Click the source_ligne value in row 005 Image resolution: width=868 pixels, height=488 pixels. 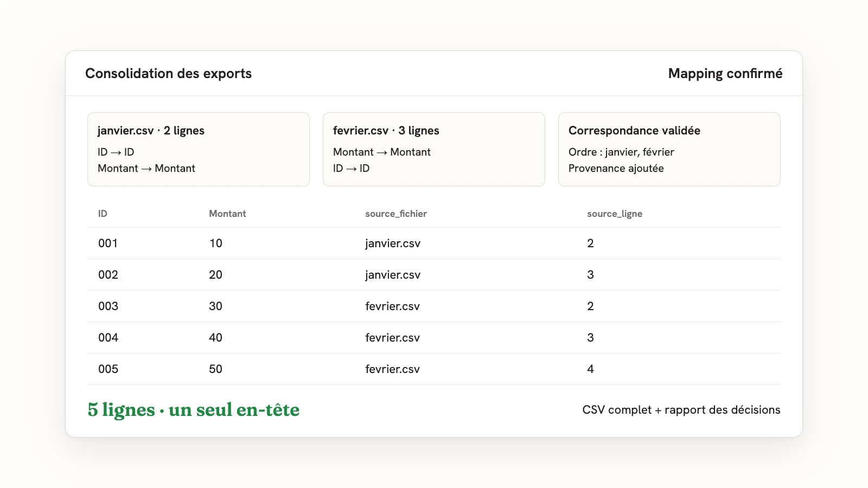[x=590, y=369]
